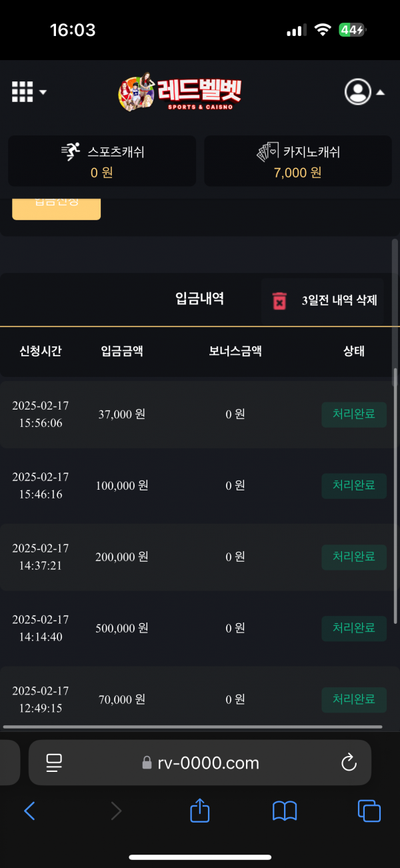This screenshot has height=868, width=400.
Task: Tap 처리완료 status for the 37,000 원 deposit
Action: pyautogui.click(x=353, y=414)
